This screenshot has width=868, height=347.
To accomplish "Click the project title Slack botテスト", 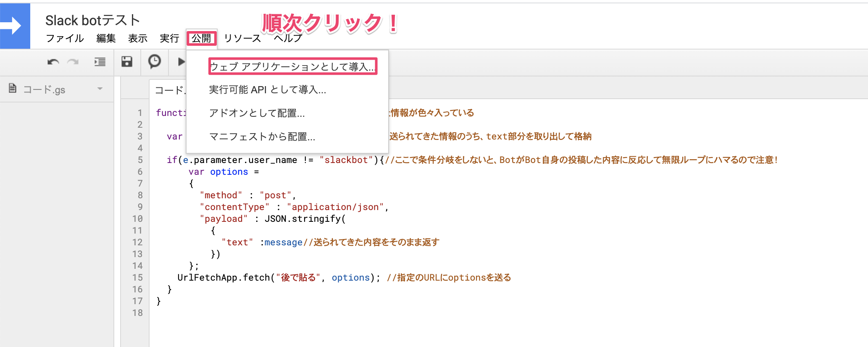I will (x=92, y=20).
